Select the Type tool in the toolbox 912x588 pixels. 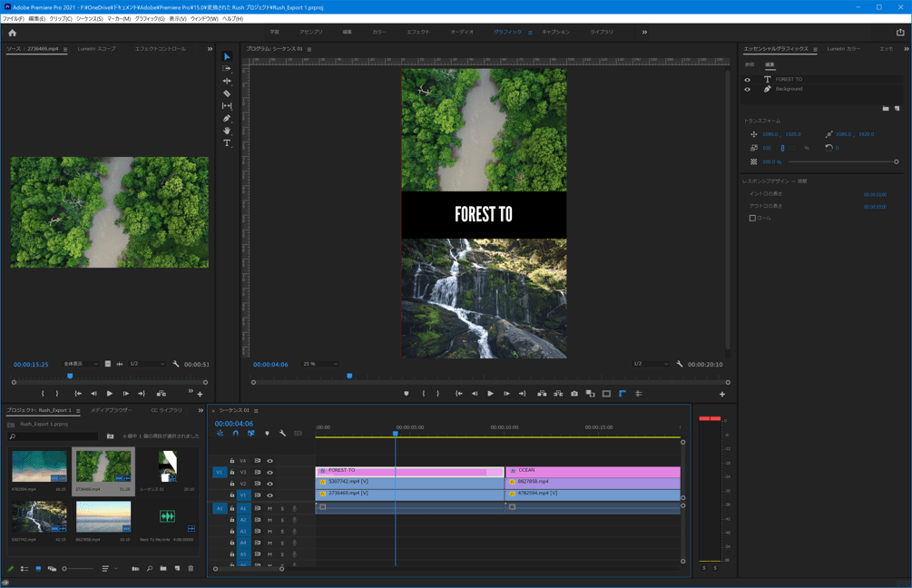pyautogui.click(x=227, y=143)
